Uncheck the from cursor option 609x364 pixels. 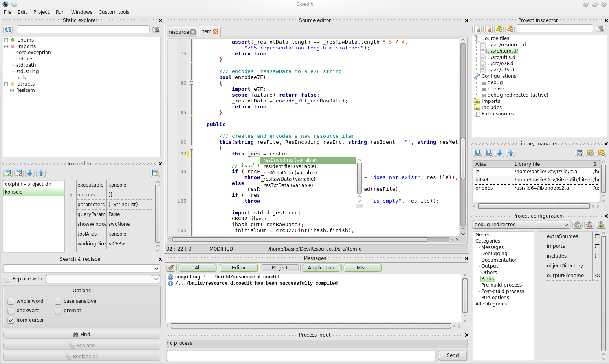point(11,320)
